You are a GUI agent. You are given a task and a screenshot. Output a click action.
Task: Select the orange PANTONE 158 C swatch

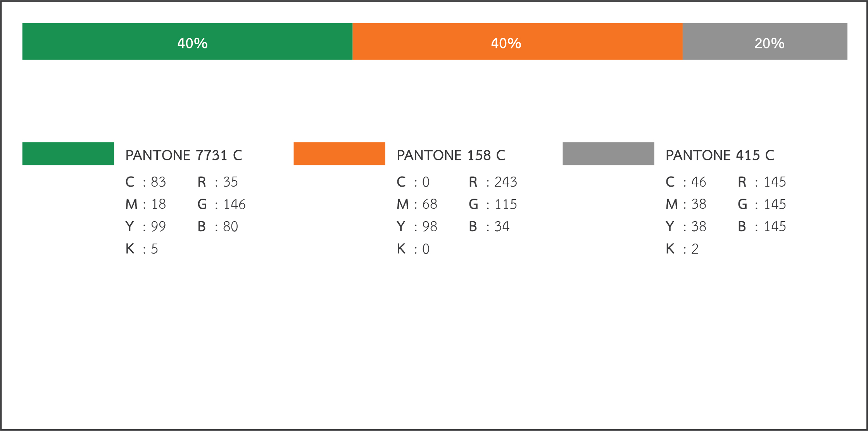pos(339,154)
